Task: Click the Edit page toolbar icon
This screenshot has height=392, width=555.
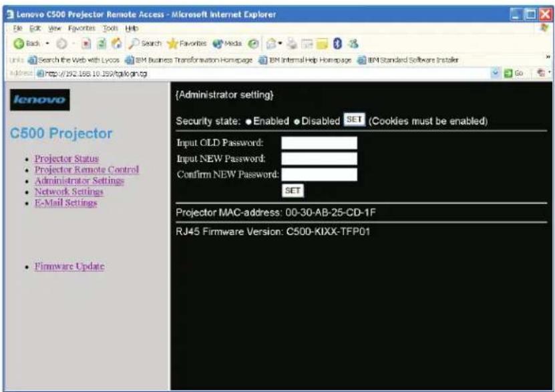Action: (x=307, y=43)
